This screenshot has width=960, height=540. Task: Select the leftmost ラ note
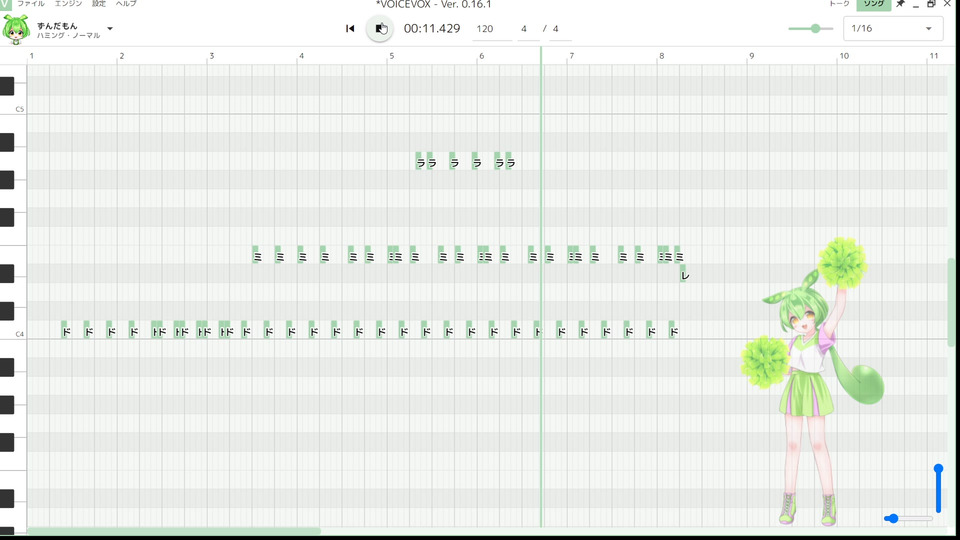(419, 161)
